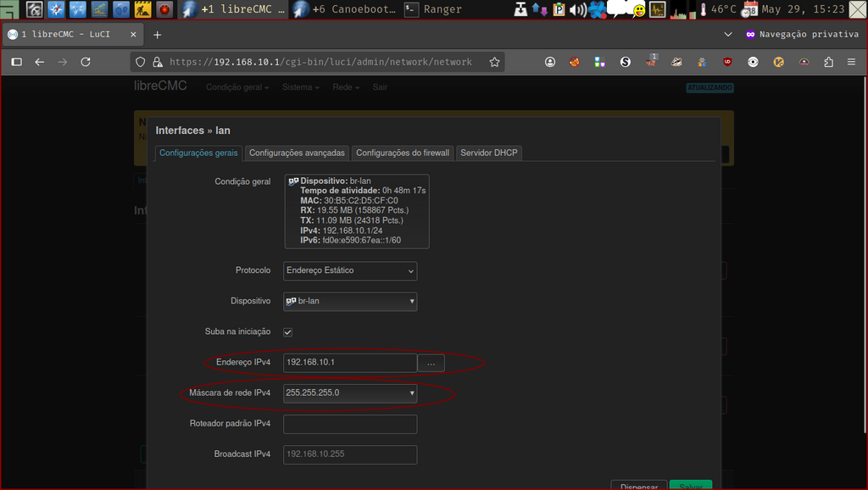Expand the Máscara de rede IPv4 dropdown
The height and width of the screenshot is (490, 868).
[350, 393]
